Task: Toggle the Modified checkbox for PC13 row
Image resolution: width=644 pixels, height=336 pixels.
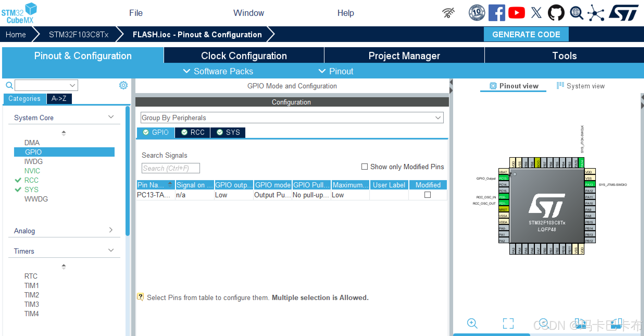Action: (x=427, y=195)
